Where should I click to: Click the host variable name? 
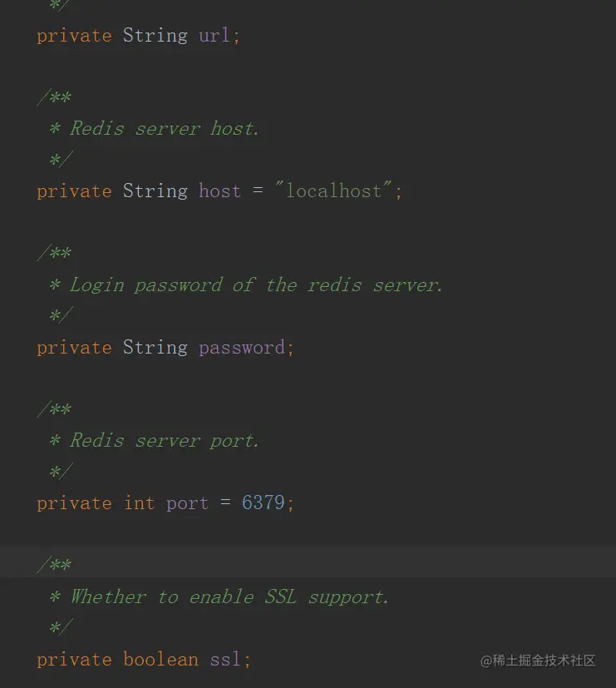point(219,191)
